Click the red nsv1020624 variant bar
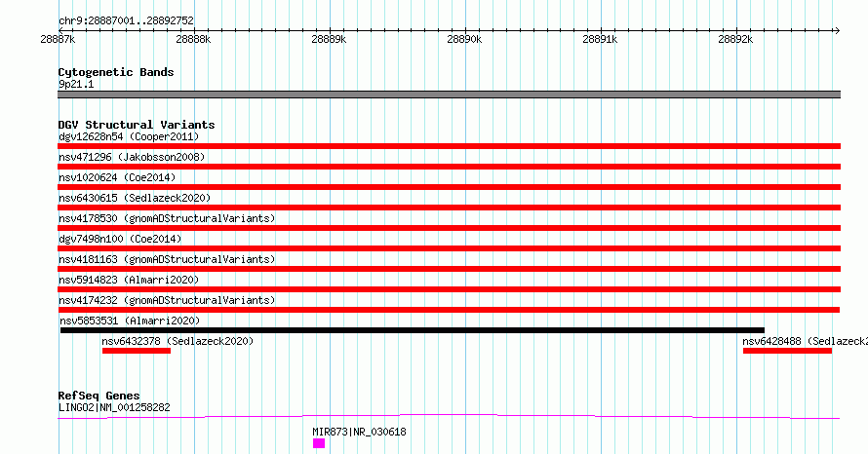Screen dimensions: 868x454 [449, 187]
